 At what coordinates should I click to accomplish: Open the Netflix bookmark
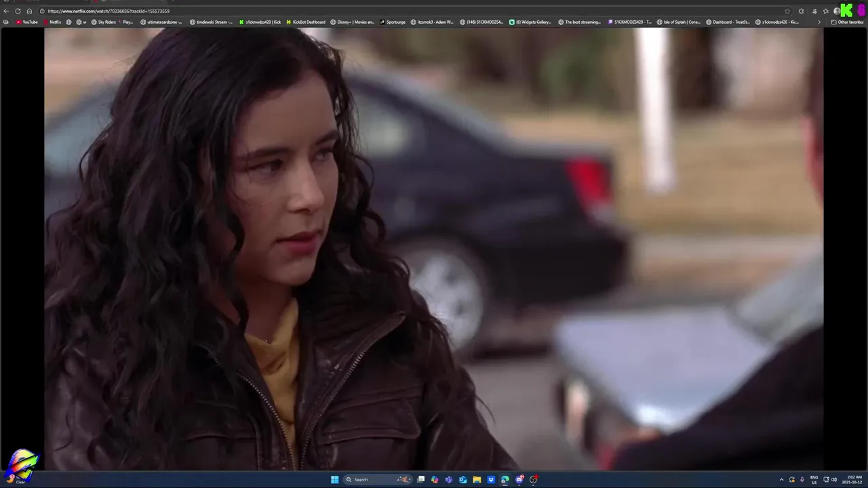point(52,22)
